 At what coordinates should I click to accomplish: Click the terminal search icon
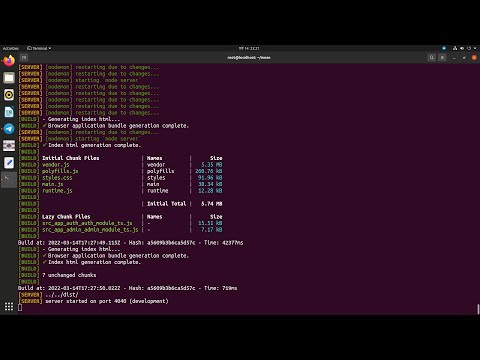point(432,58)
